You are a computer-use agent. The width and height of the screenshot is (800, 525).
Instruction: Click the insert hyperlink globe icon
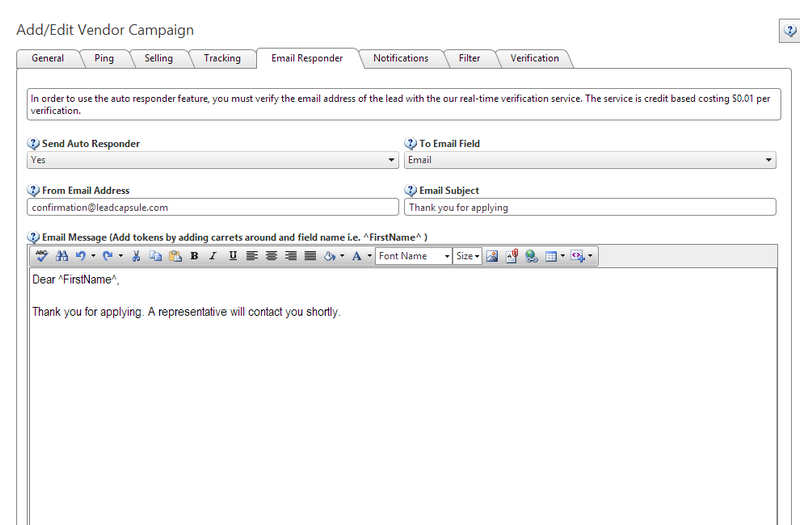click(531, 256)
